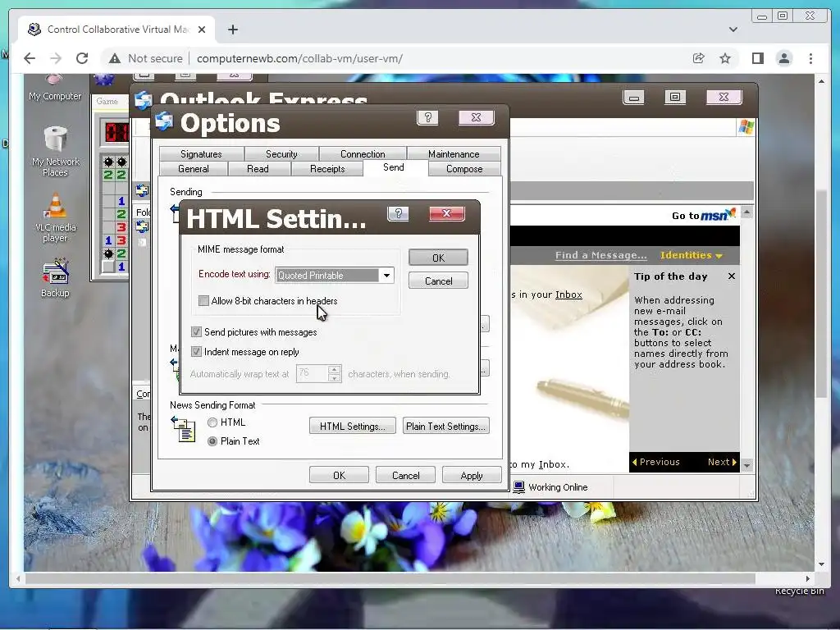Click the Working Online status icon
Viewport: 840px width, 630px height.
(518, 487)
